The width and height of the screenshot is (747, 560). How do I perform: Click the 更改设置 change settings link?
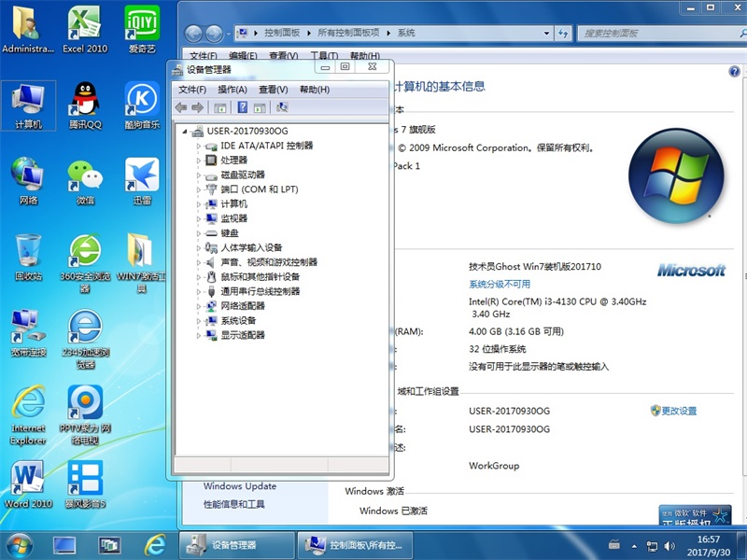[679, 411]
